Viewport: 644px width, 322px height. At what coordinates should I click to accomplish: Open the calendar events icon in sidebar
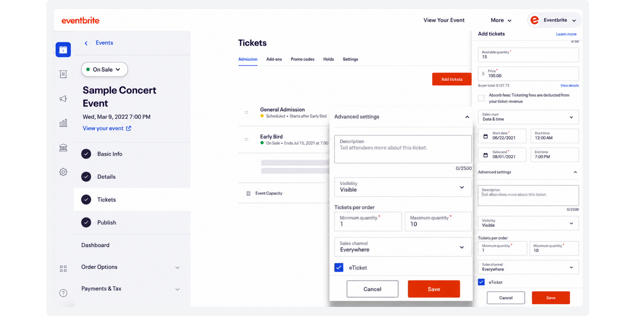[x=63, y=50]
